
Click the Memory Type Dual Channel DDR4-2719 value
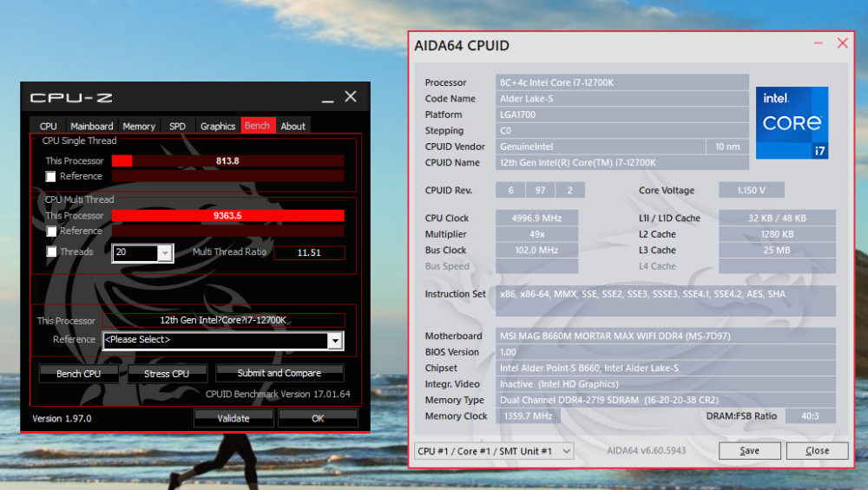pos(666,400)
